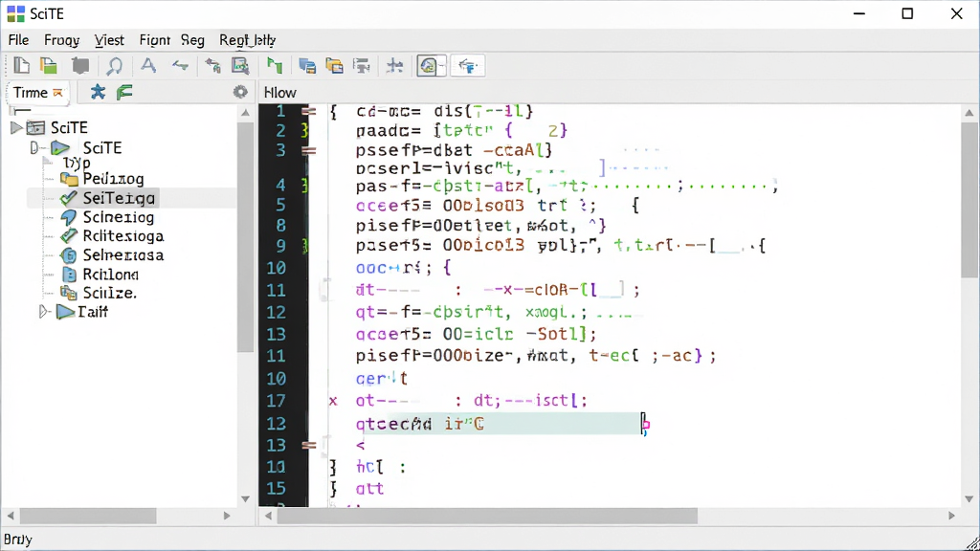Image resolution: width=980 pixels, height=551 pixels.
Task: Toggle the fold marker beside the lone '<' line
Action: [309, 446]
